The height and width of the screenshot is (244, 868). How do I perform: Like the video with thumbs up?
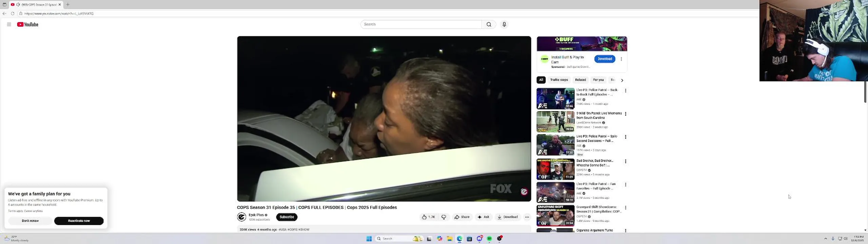[x=428, y=217]
